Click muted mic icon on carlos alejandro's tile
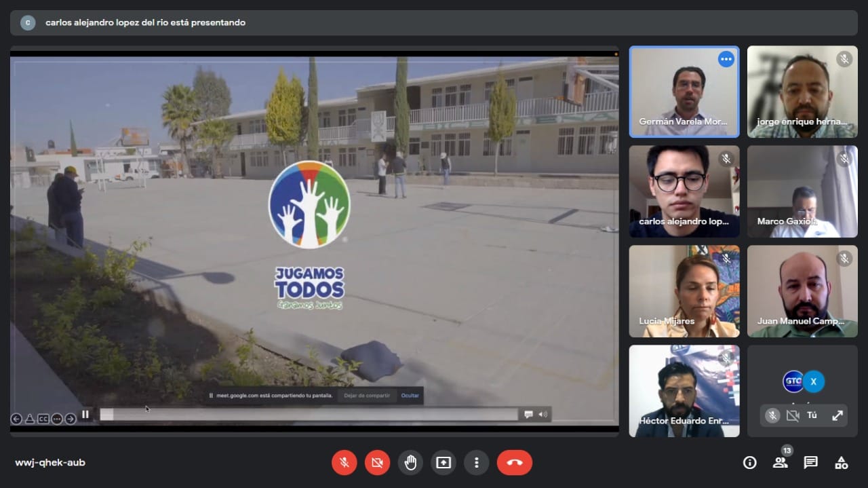This screenshot has width=868, height=488. 726,159
